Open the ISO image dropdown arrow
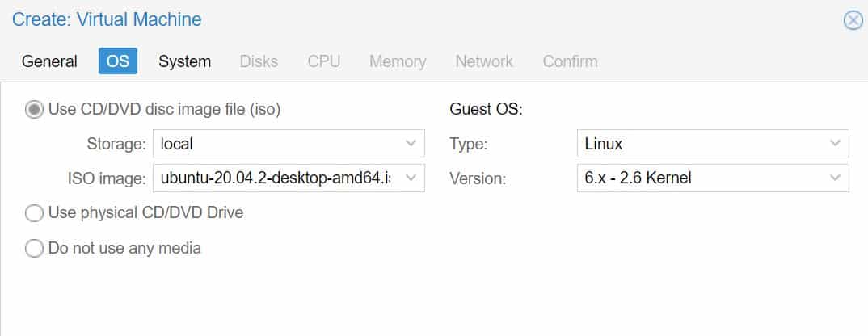 click(411, 178)
